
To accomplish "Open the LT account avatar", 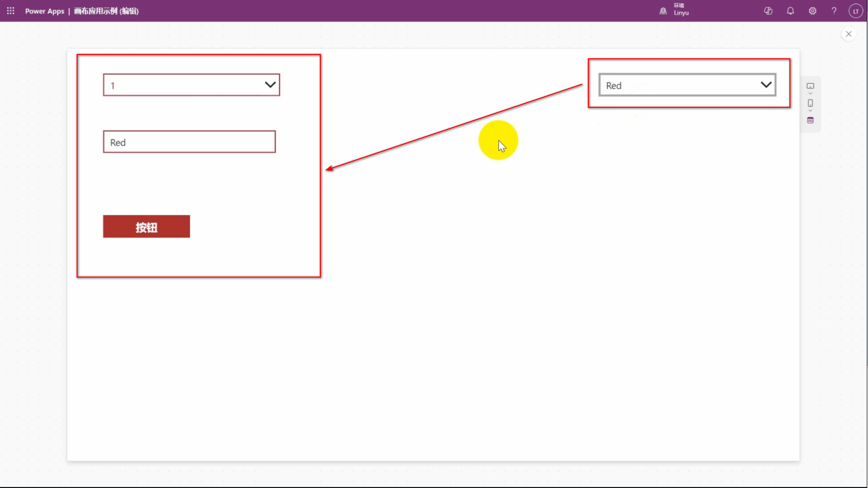I will pyautogui.click(x=855, y=11).
